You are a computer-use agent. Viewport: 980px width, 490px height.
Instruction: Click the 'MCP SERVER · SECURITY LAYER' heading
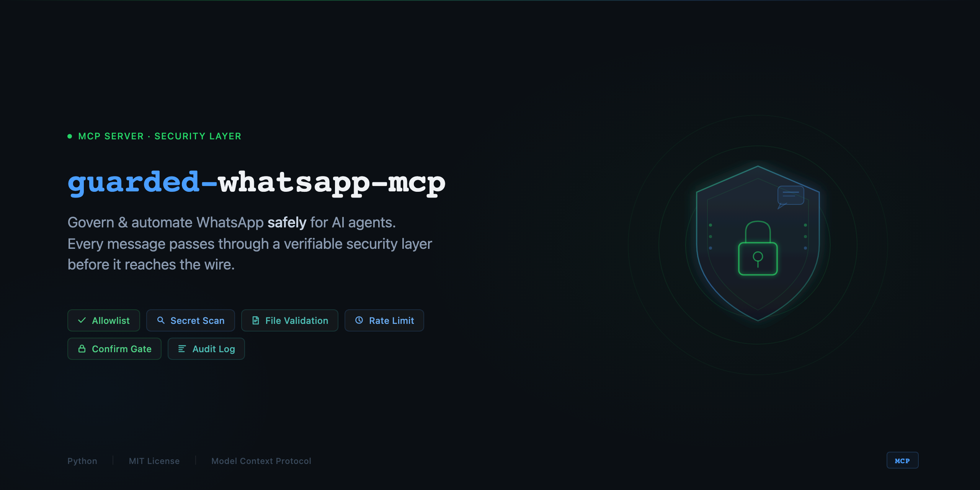tap(160, 136)
